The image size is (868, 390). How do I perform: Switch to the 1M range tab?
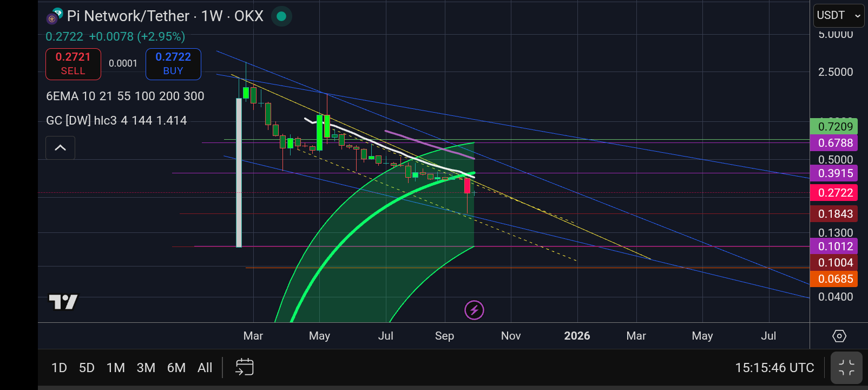coord(116,368)
